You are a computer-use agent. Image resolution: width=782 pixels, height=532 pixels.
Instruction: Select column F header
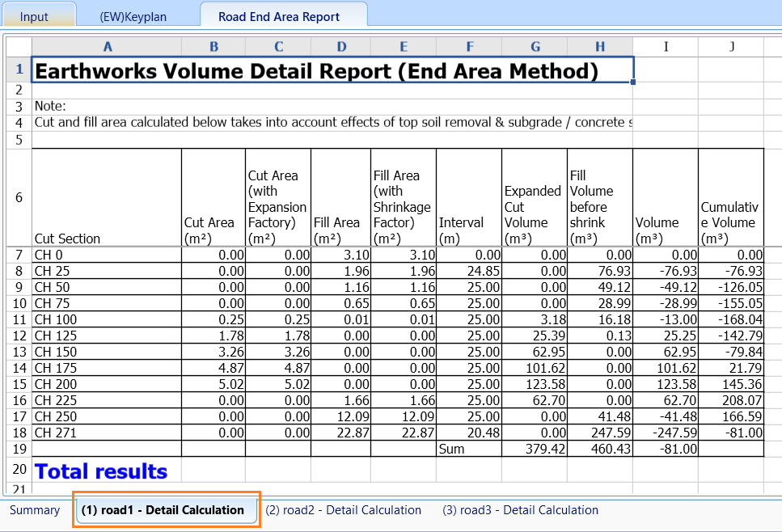click(469, 47)
